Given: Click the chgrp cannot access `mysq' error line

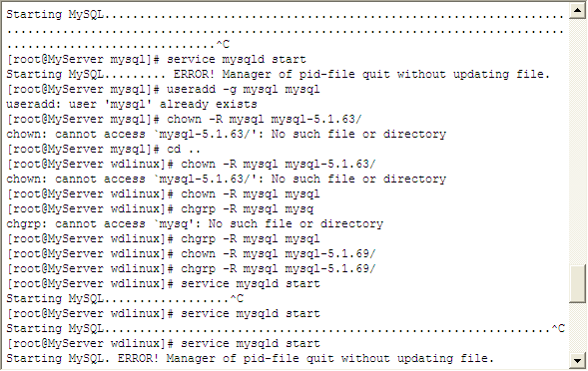Looking at the screenshot, I should click(x=195, y=224).
